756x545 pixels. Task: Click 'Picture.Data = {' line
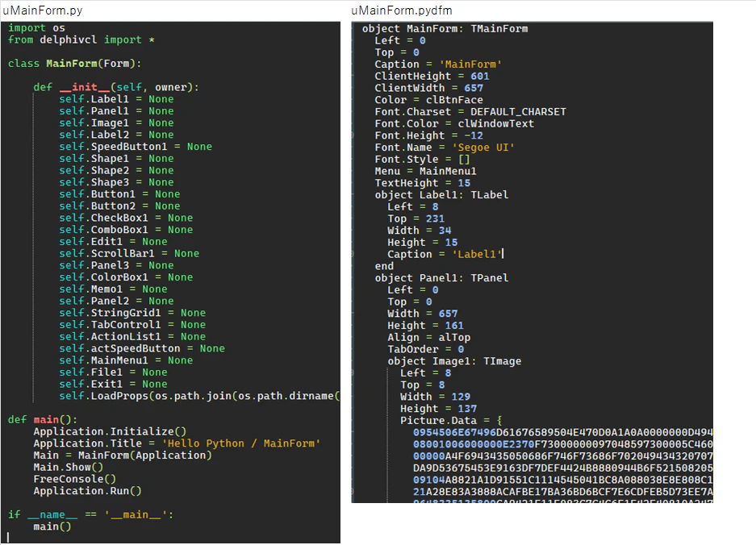tap(451, 420)
